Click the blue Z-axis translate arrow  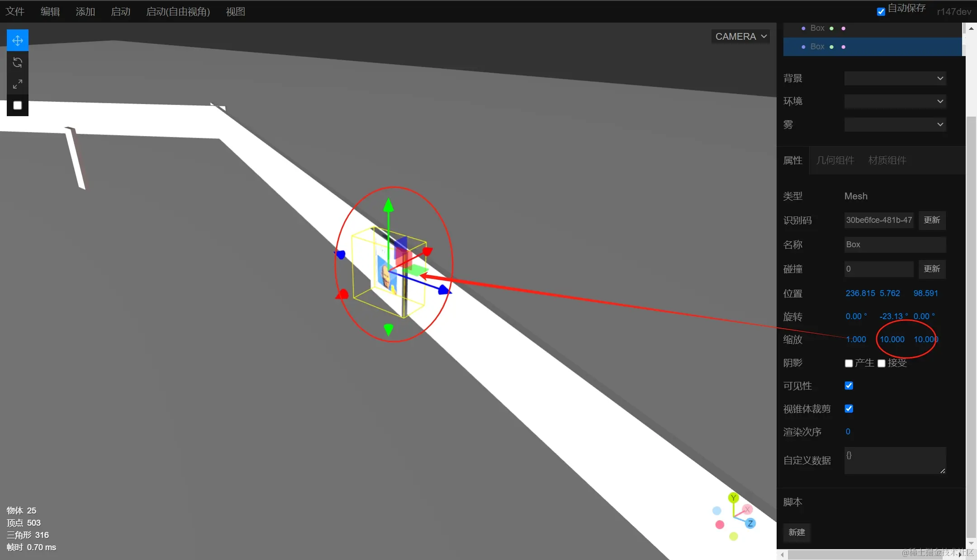click(x=443, y=290)
